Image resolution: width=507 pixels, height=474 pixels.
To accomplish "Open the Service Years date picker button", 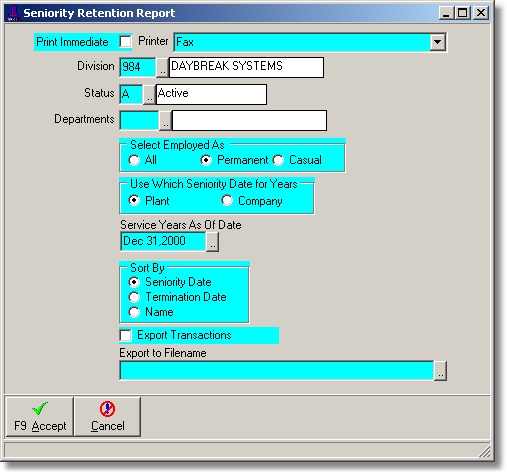I will tap(212, 242).
